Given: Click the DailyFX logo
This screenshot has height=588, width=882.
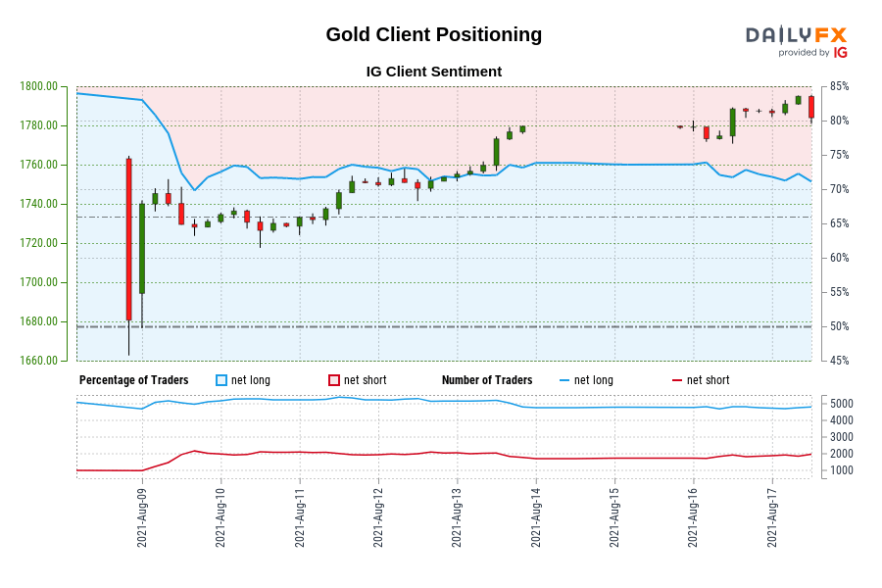Looking at the screenshot, I should tap(796, 35).
